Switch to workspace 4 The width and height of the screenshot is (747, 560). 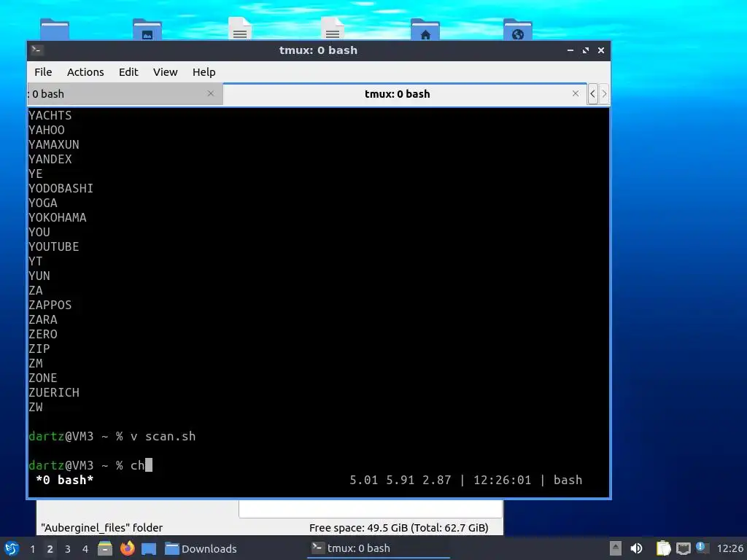(85, 549)
